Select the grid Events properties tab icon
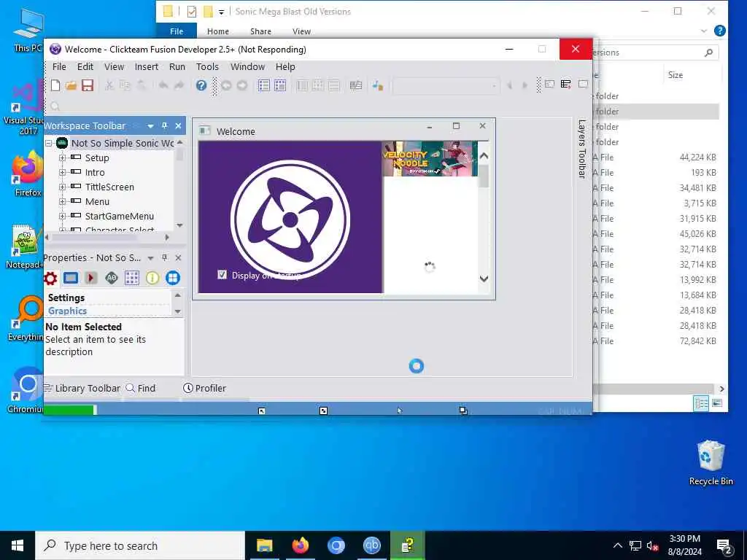 132,278
